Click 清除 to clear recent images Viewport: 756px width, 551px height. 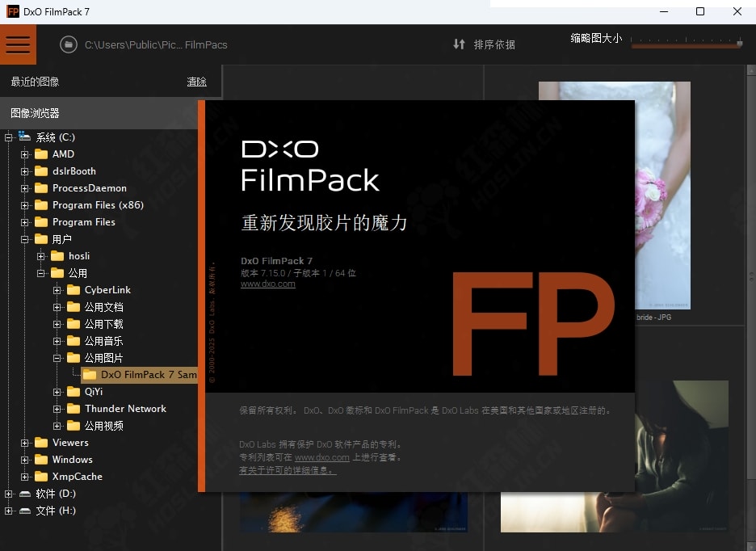pyautogui.click(x=197, y=82)
